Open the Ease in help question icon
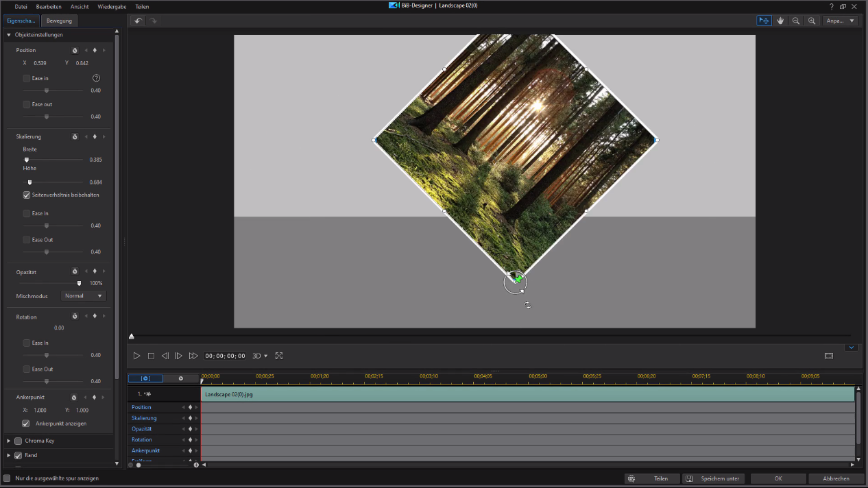868x488 pixels. (x=97, y=78)
